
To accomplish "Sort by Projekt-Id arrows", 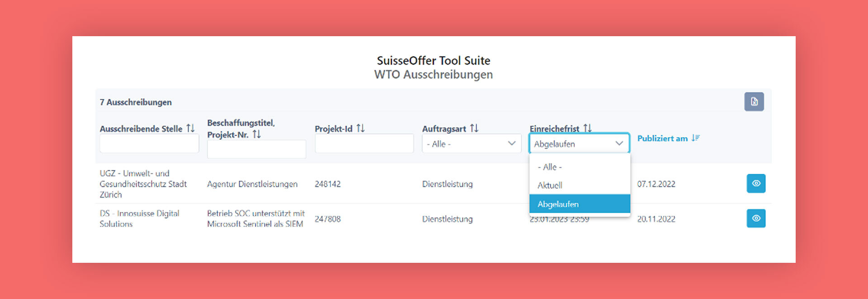I will [x=360, y=128].
